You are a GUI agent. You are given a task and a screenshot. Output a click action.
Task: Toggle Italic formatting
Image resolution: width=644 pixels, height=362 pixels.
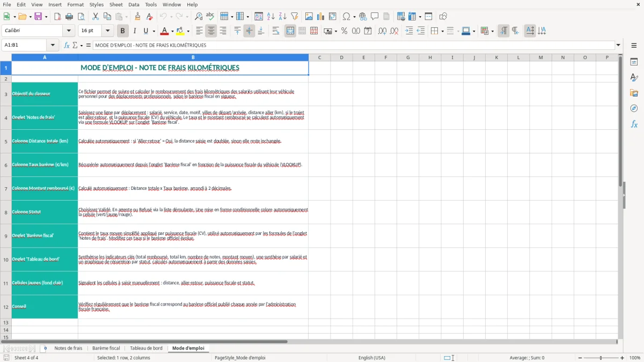[x=134, y=31]
